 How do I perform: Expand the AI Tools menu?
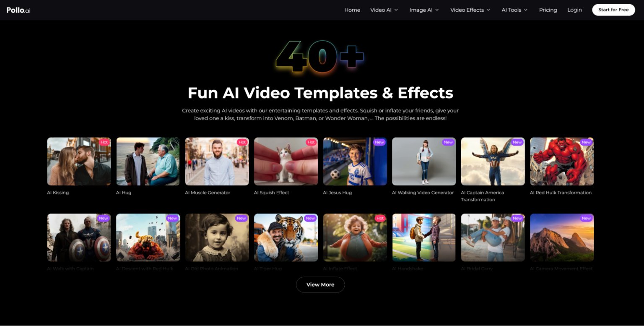tap(514, 10)
